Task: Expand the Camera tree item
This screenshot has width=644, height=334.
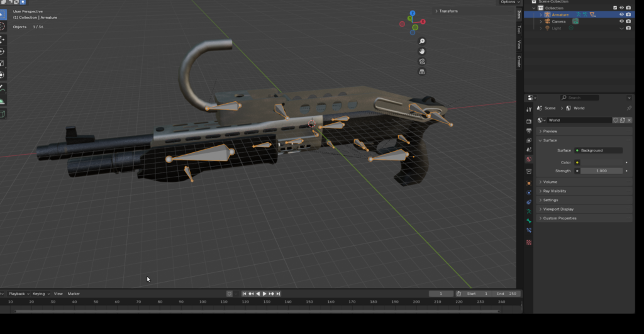Action: (x=540, y=21)
